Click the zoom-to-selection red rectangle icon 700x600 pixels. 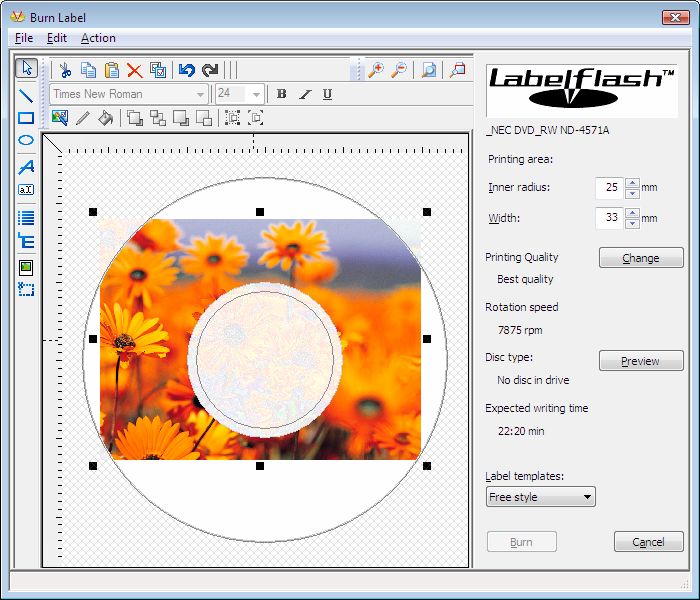click(x=458, y=70)
